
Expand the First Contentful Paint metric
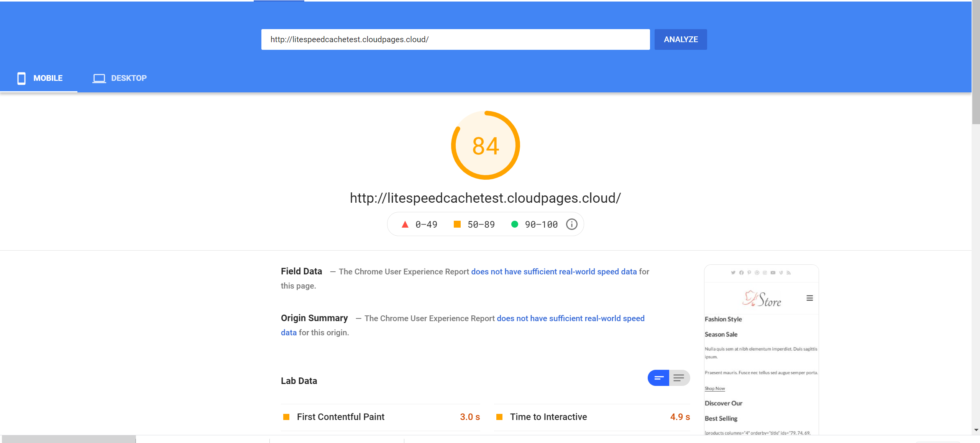click(x=340, y=417)
